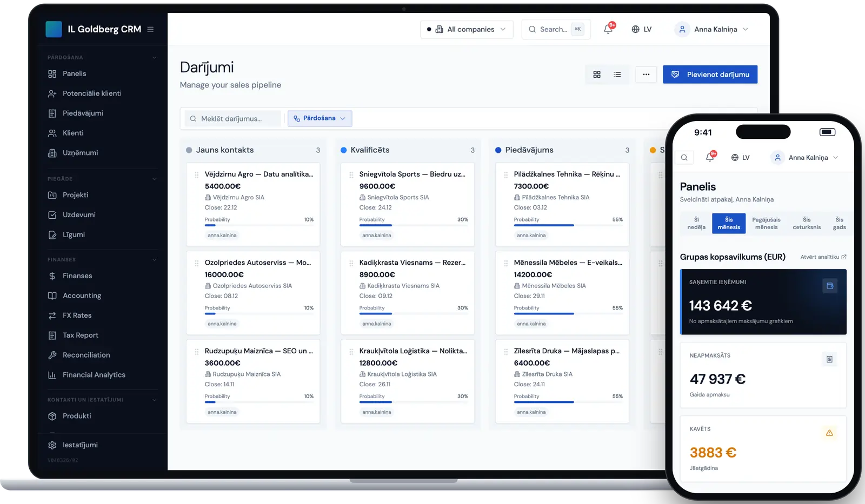The width and height of the screenshot is (865, 504).
Task: Click the Saņemtie ieņēmumi card icon
Action: [x=830, y=286]
